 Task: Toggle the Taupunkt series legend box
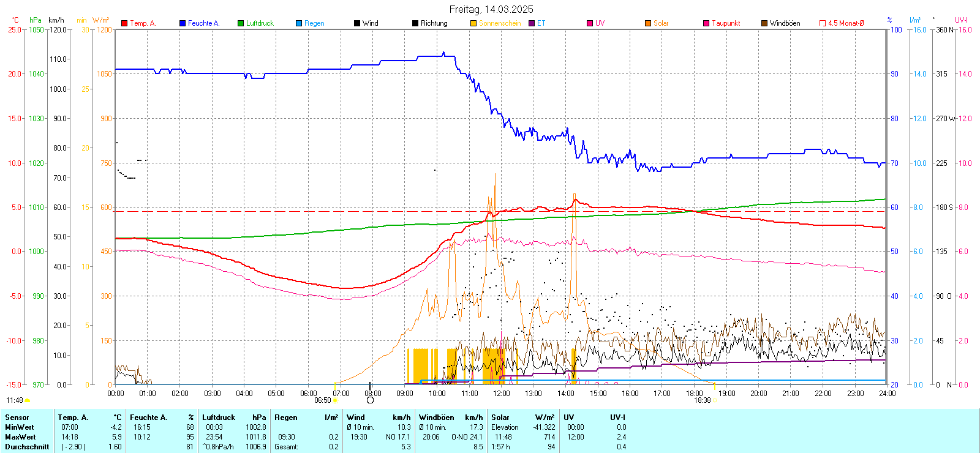click(706, 23)
